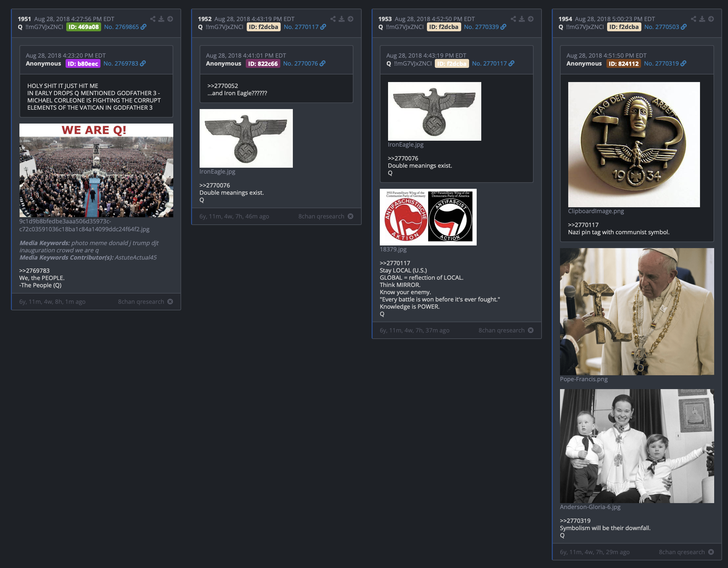Click the 'Symbolism will be their downfall.' text
The image size is (728, 568).
605,528
